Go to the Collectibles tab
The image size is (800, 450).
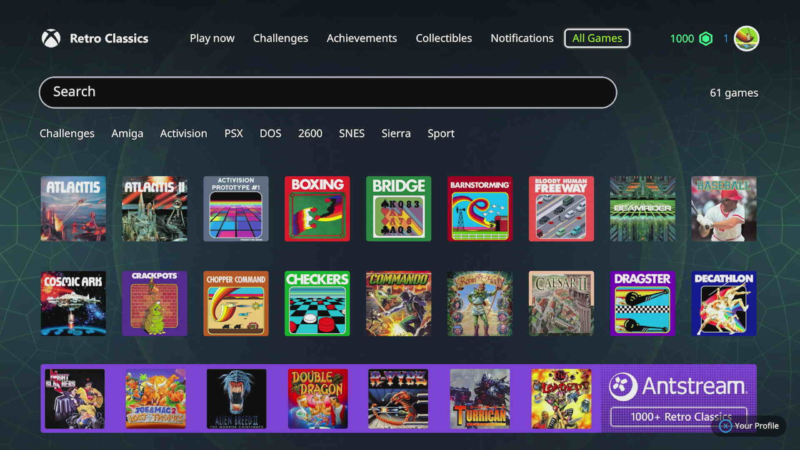point(444,38)
